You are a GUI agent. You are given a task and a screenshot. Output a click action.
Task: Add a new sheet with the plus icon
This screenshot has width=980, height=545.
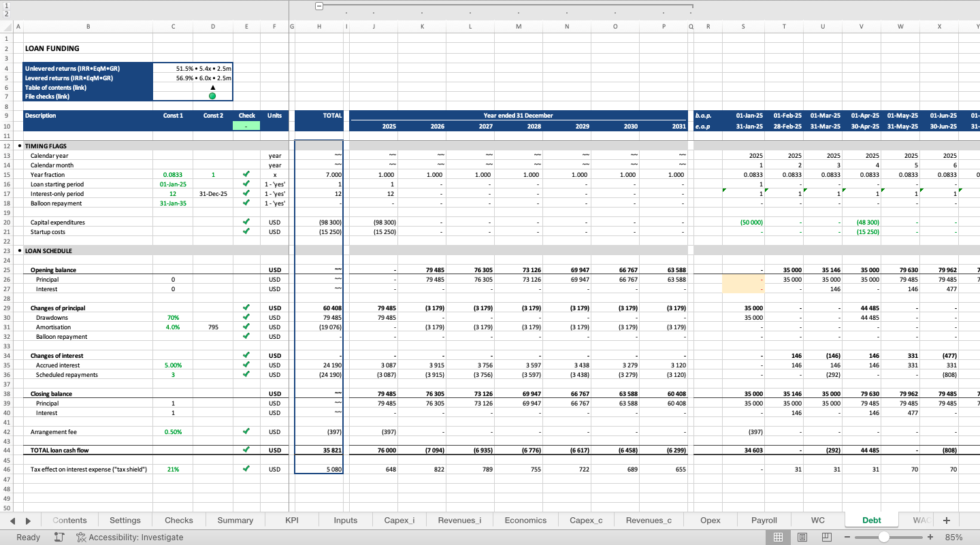[x=946, y=520]
